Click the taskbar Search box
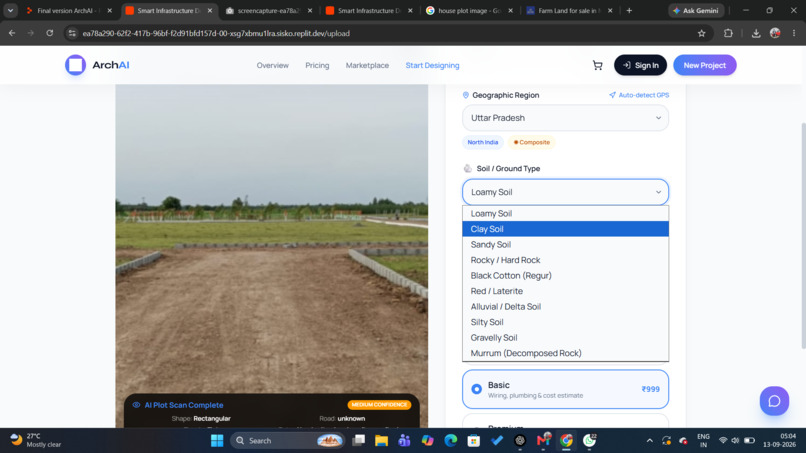Screen dimensions: 806x453 (x=287, y=441)
